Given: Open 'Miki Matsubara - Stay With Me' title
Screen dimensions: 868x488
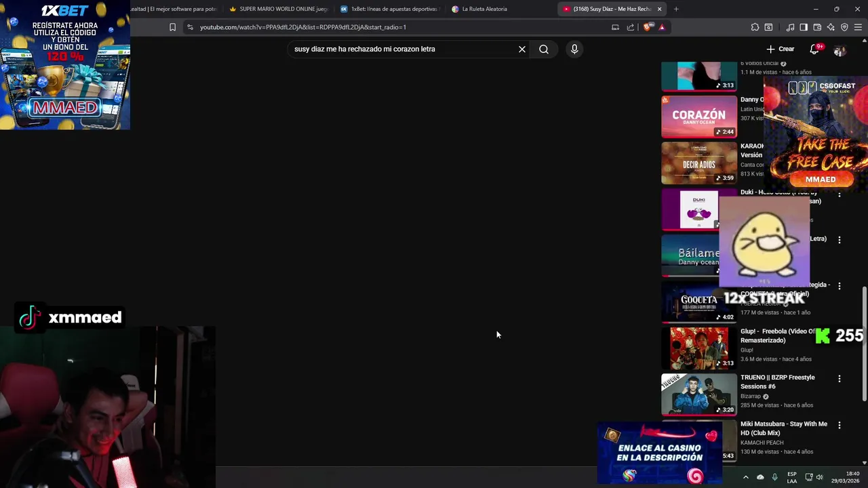Looking at the screenshot, I should pyautogui.click(x=784, y=428).
